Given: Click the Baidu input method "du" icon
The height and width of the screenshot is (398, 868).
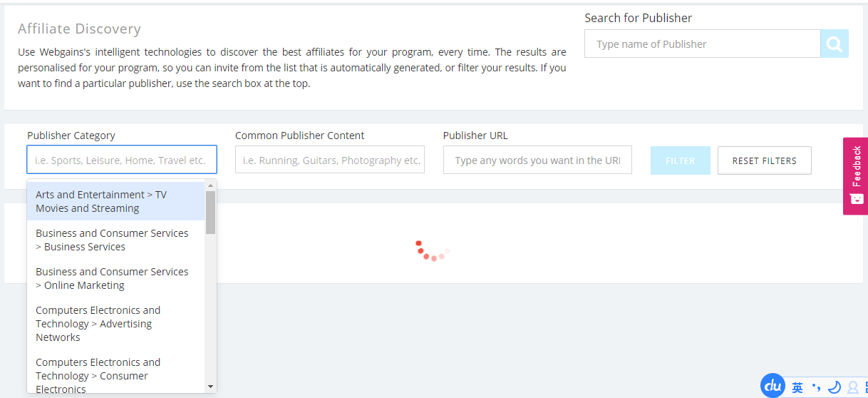Looking at the screenshot, I should pos(773,386).
